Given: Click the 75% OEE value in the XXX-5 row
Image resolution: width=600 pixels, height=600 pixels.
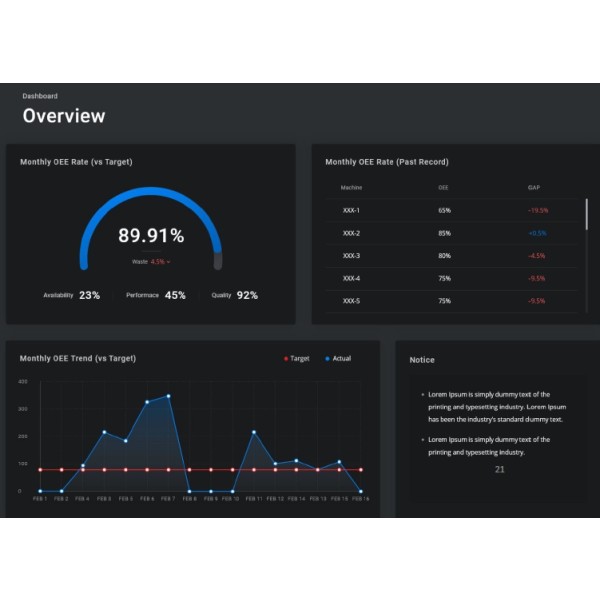Looking at the screenshot, I should (x=444, y=301).
